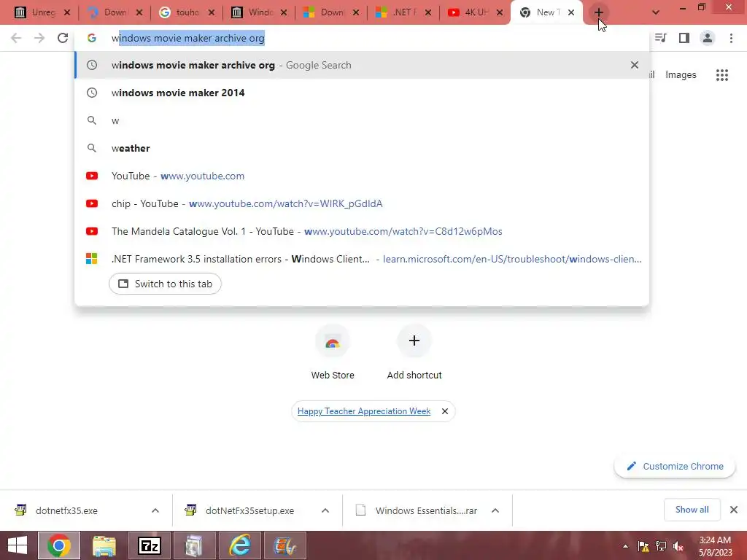Screen dimensions: 747x560
Task: Go forward to the next page
Action: pos(39,38)
